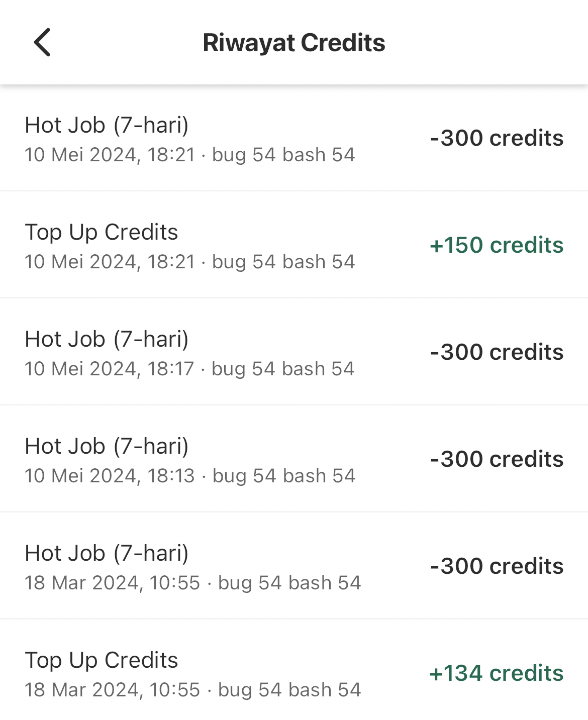Screen dimensions: 588x720
Task: Tap the back arrow icon
Action: [42, 42]
